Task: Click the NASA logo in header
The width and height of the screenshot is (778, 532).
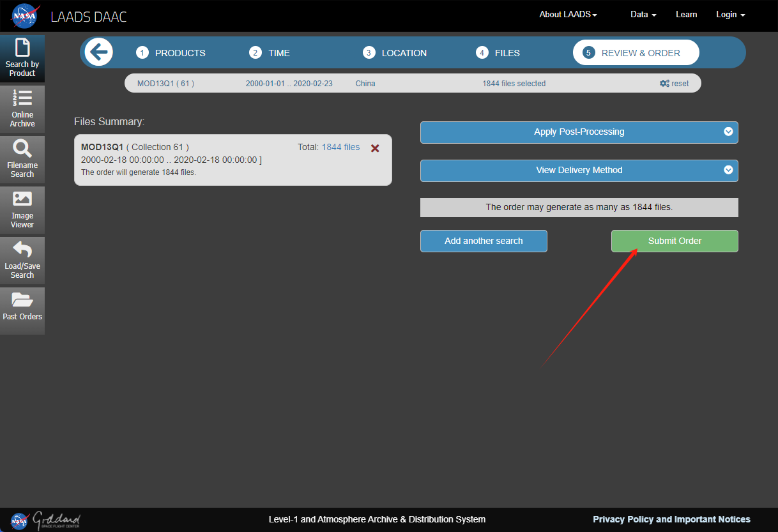Action: click(x=26, y=16)
